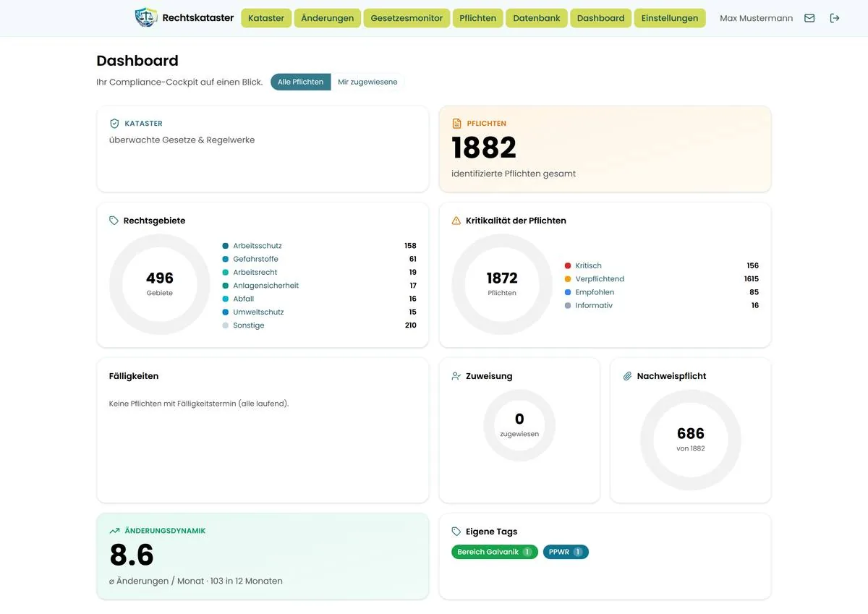This screenshot has width=868, height=614.
Task: Click the Verpflichtend count 1615
Action: 751,279
